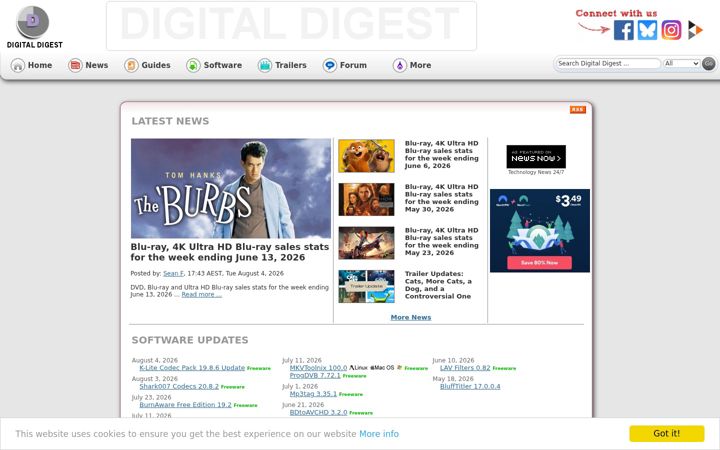Expand the More menu item
The height and width of the screenshot is (450, 720).
(420, 65)
